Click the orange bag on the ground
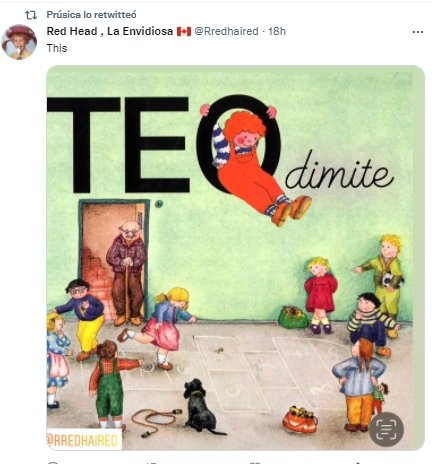 300,420
